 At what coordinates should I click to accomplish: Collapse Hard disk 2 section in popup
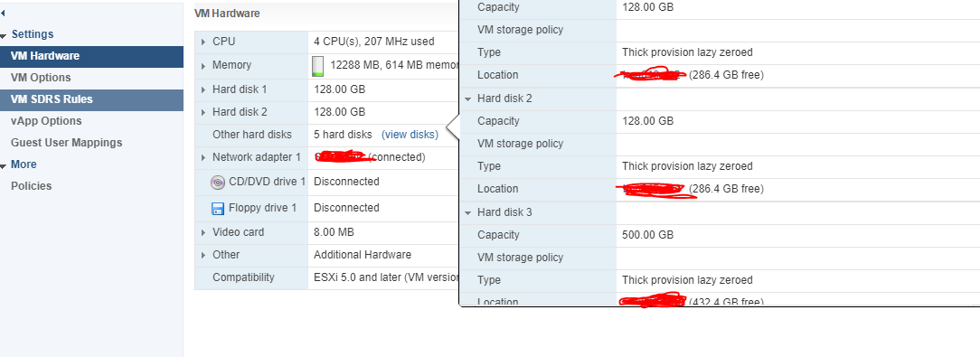pyautogui.click(x=467, y=99)
